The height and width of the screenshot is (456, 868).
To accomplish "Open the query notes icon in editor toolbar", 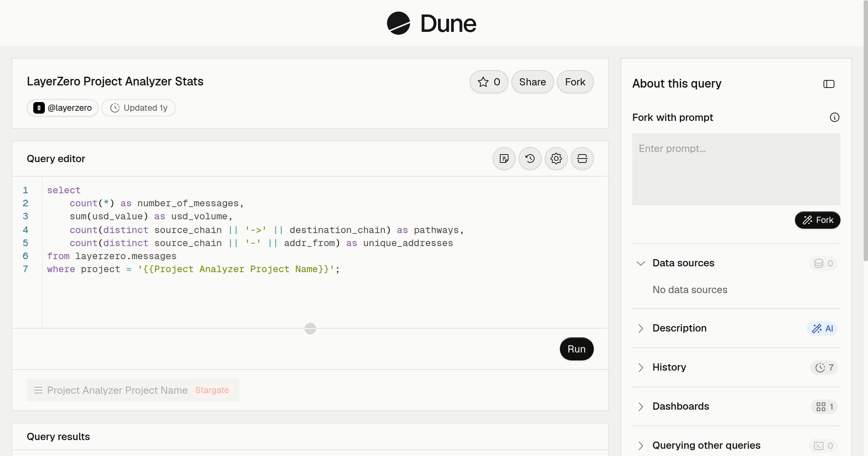I will pyautogui.click(x=504, y=159).
